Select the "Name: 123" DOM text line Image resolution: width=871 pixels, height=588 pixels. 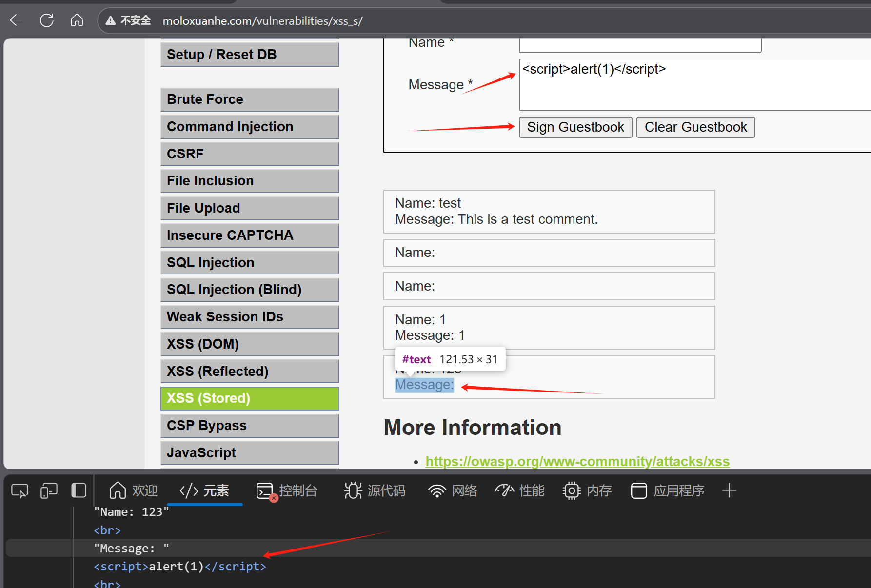(x=131, y=512)
